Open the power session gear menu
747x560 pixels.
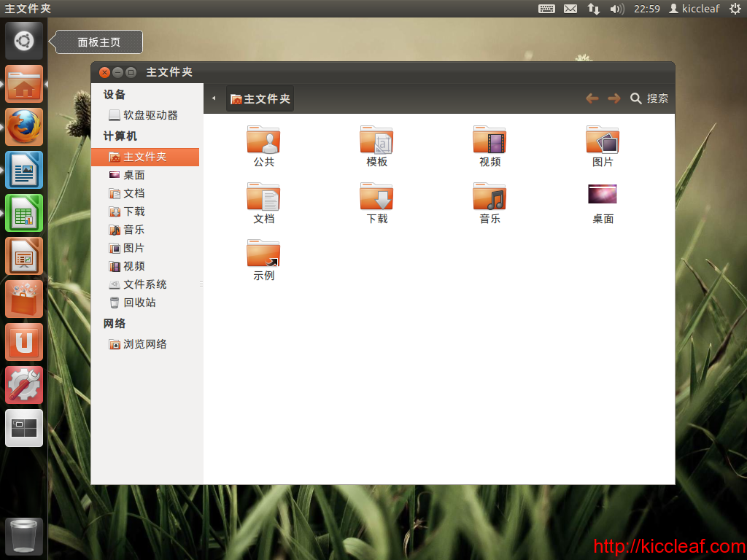[735, 9]
